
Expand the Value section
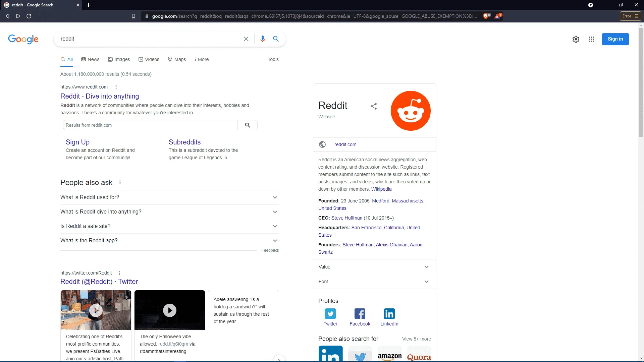point(374,267)
